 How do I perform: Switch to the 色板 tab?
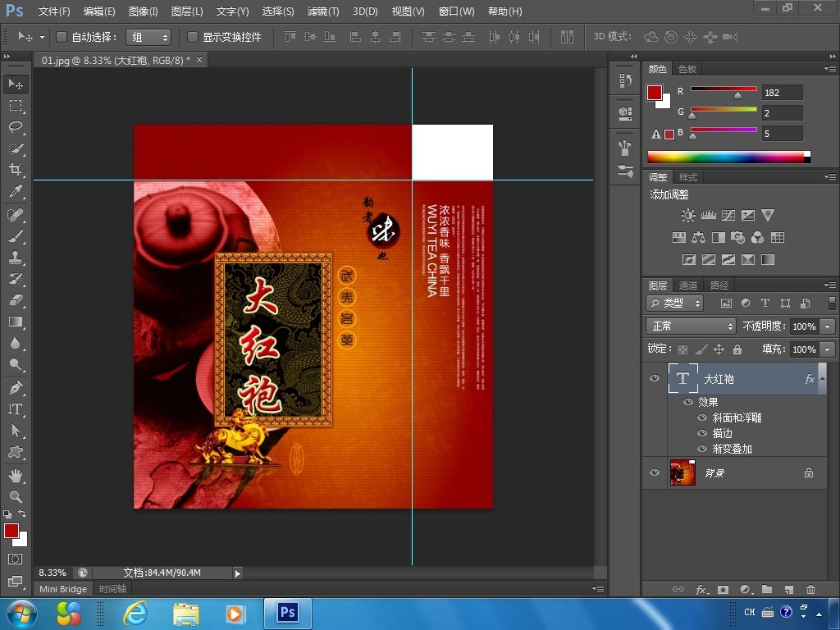click(687, 69)
